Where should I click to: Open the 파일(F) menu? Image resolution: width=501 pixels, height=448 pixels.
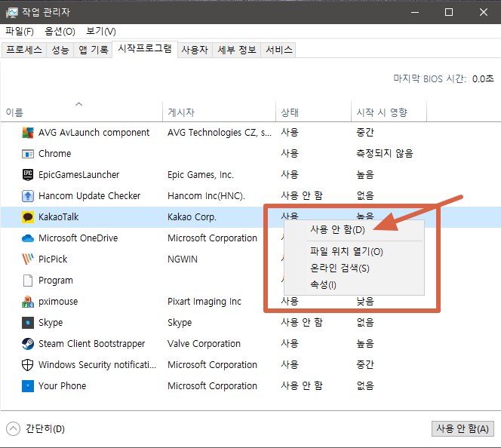click(x=20, y=31)
